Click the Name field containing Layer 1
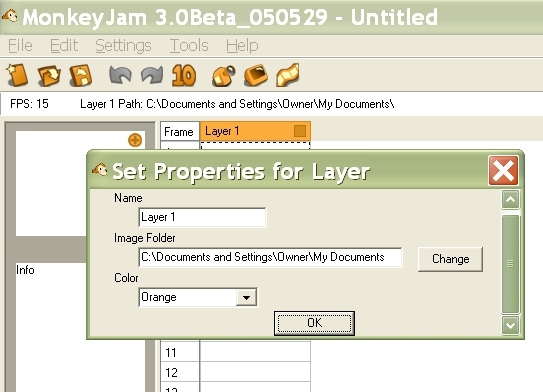The width and height of the screenshot is (543, 392). click(x=202, y=217)
